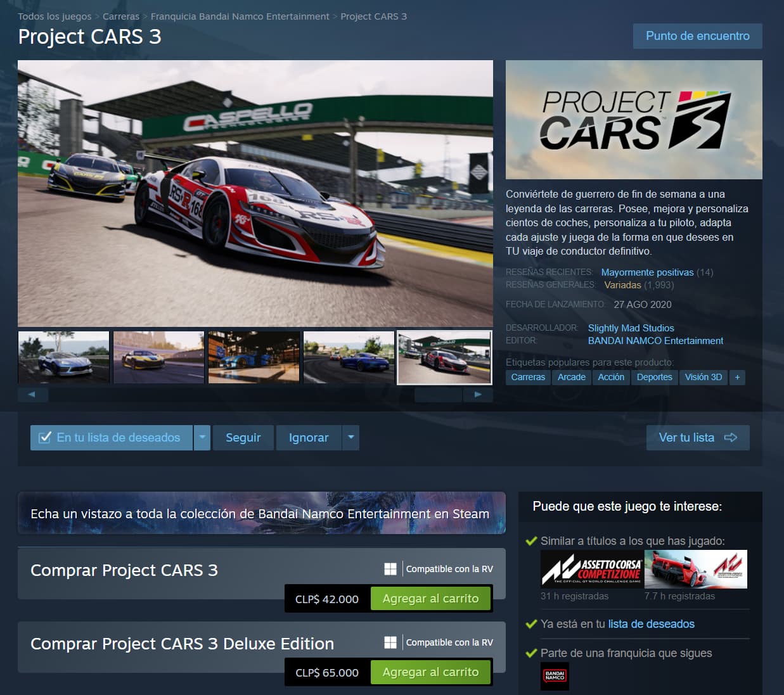Open developer 'Slightly Mad Studios' page
The height and width of the screenshot is (695, 784).
tap(631, 328)
